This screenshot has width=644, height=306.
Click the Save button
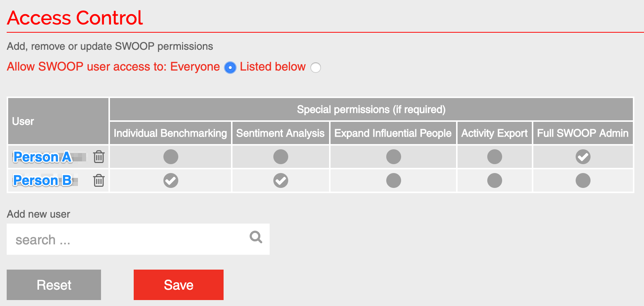178,284
